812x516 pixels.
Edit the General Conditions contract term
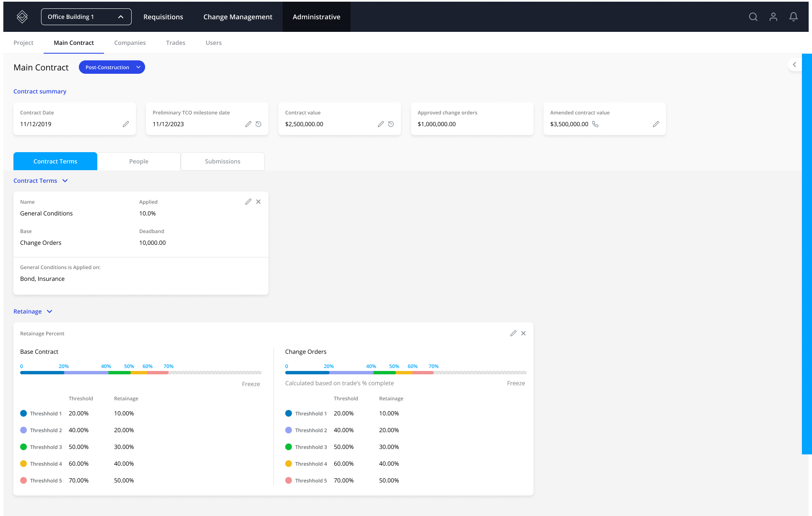pos(248,202)
